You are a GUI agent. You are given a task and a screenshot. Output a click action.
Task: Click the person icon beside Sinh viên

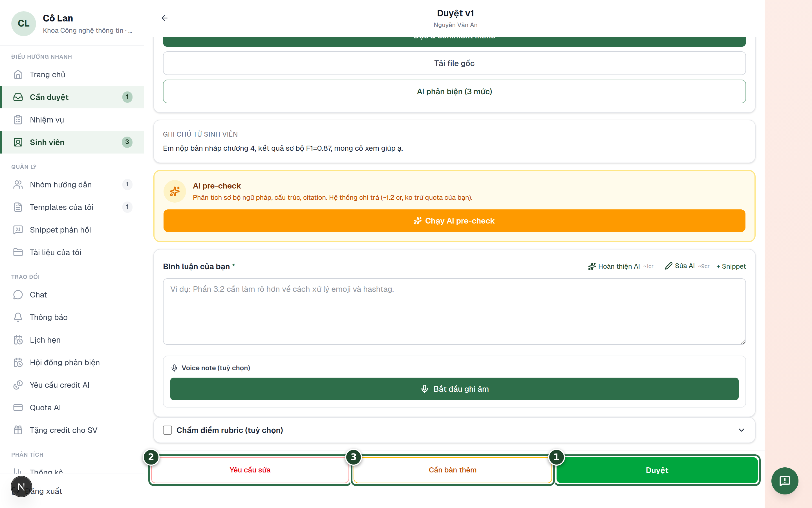(18, 142)
